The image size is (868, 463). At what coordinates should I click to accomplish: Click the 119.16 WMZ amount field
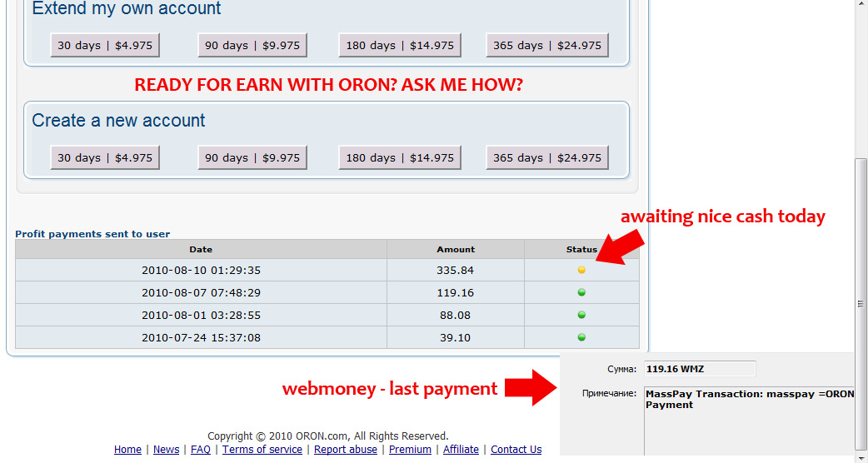(700, 369)
